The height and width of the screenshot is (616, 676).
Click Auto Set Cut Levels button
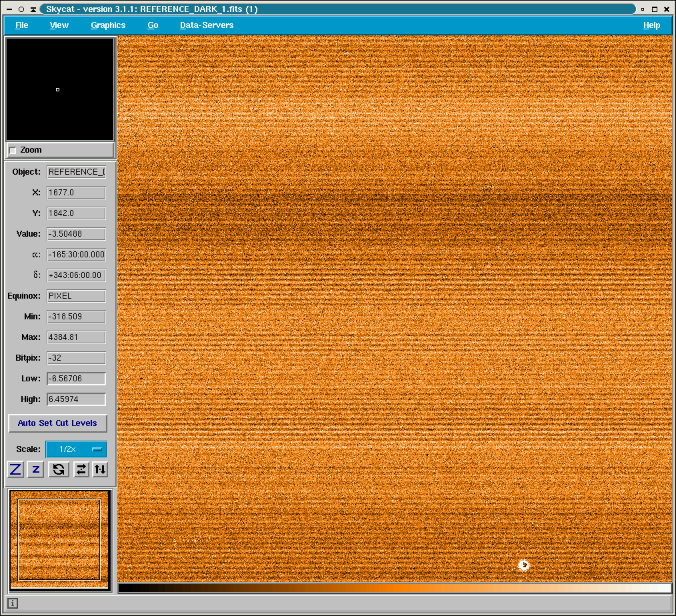click(x=57, y=423)
